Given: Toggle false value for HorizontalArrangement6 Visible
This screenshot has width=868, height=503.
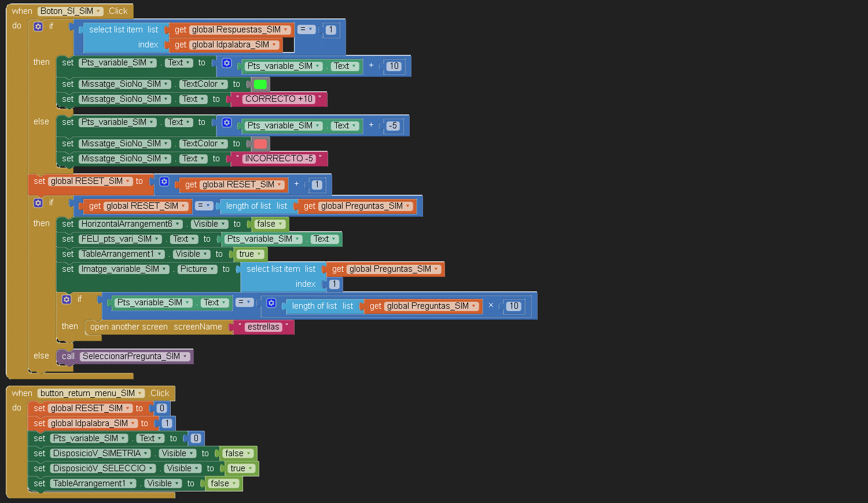Looking at the screenshot, I should pyautogui.click(x=270, y=224).
